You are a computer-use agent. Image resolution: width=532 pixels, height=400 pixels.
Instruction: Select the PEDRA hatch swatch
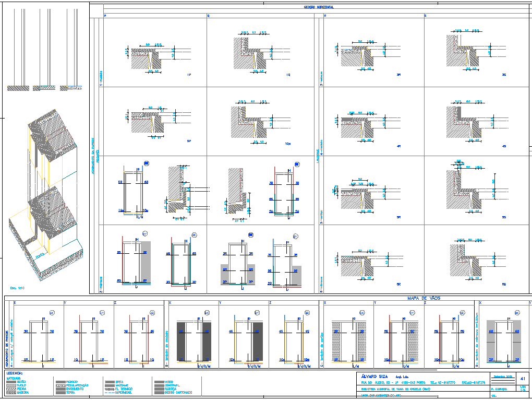click(x=10, y=389)
